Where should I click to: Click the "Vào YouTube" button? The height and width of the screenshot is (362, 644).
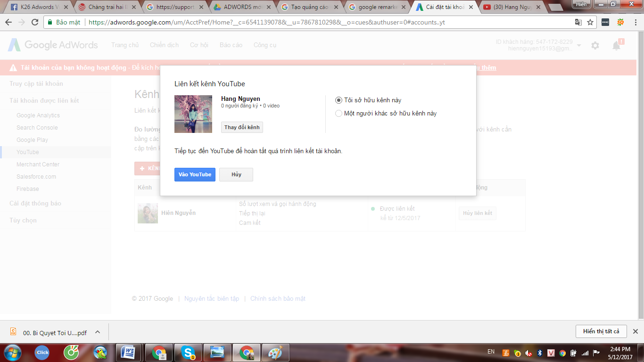point(195,174)
